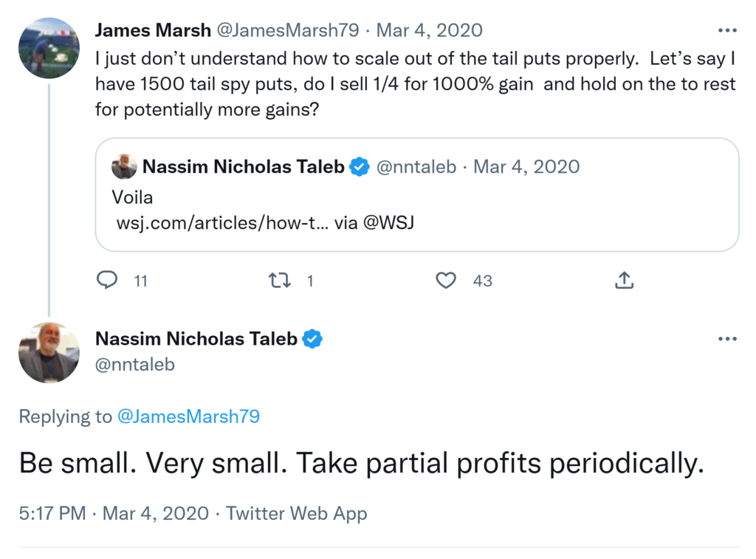Click small Taleb avatar in quoted tweet
This screenshot has width=756, height=559.
124,167
